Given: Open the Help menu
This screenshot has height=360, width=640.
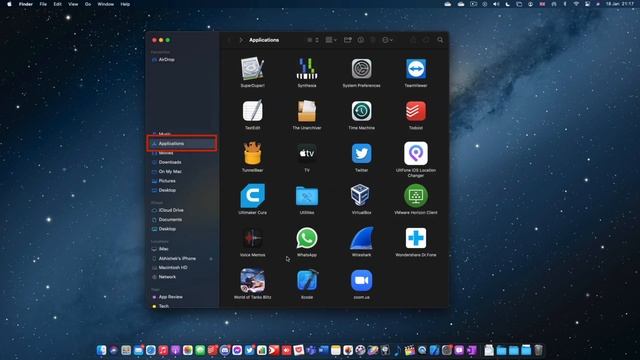Looking at the screenshot, I should [125, 4].
